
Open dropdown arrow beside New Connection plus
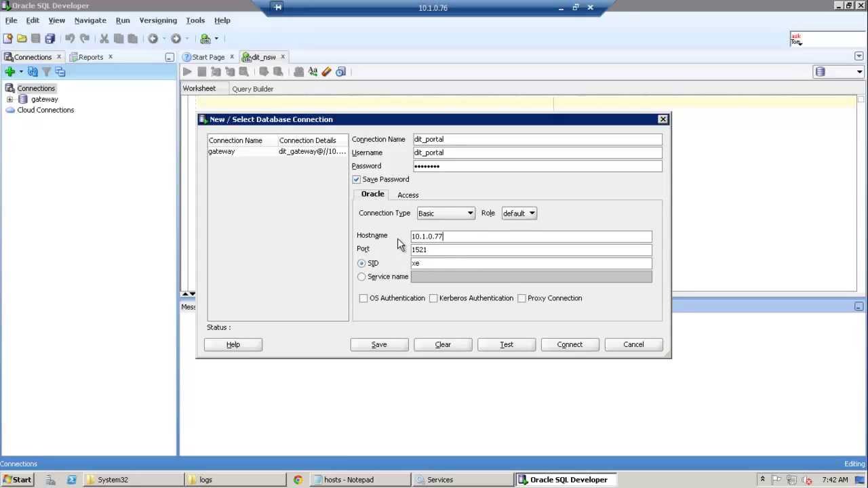tap(21, 72)
